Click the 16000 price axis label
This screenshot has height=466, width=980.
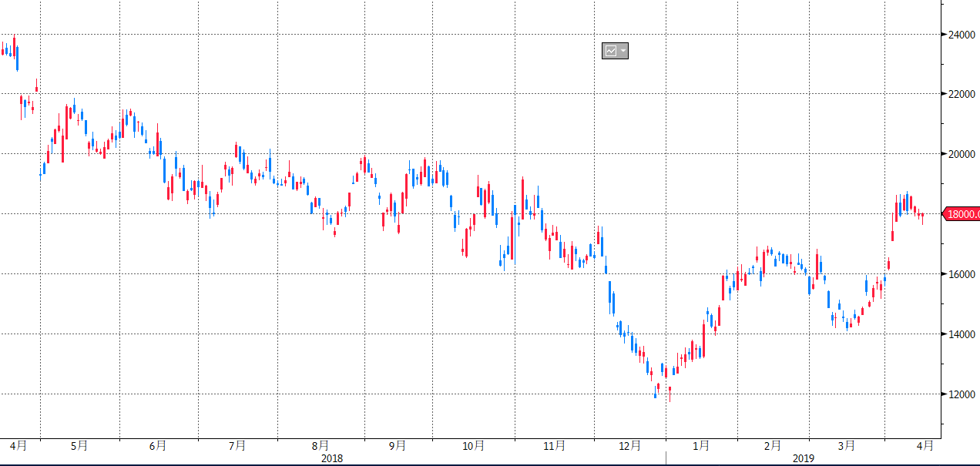pos(963,274)
